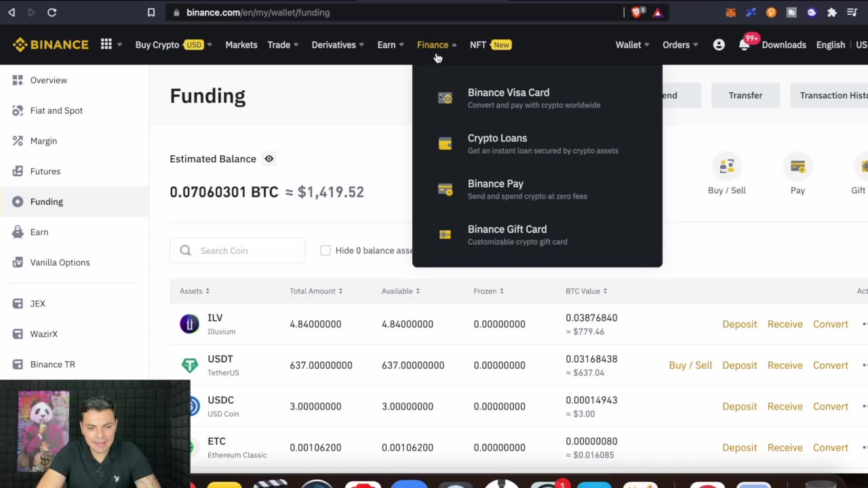Click the browser address bar URL
The height and width of the screenshot is (488, 868).
pyautogui.click(x=258, y=12)
